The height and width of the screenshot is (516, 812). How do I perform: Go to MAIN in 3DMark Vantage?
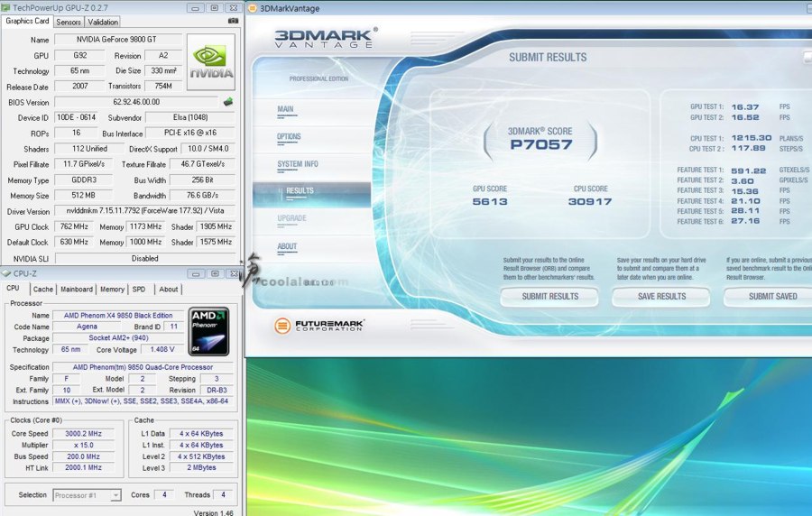pyautogui.click(x=285, y=109)
